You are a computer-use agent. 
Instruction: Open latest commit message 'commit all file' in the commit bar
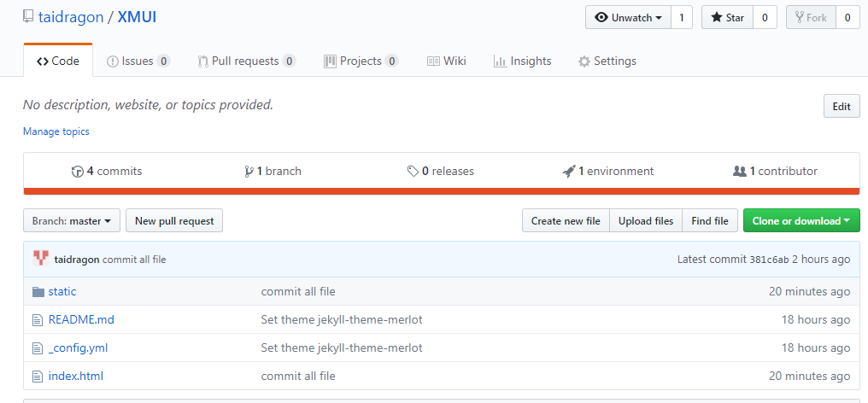coord(134,259)
